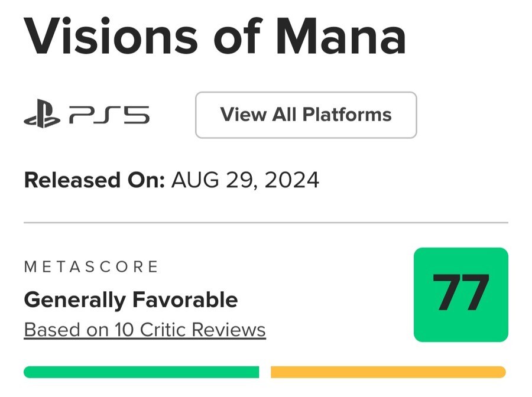Click the word Favorable in the rating
The image size is (532, 397).
[x=184, y=300]
